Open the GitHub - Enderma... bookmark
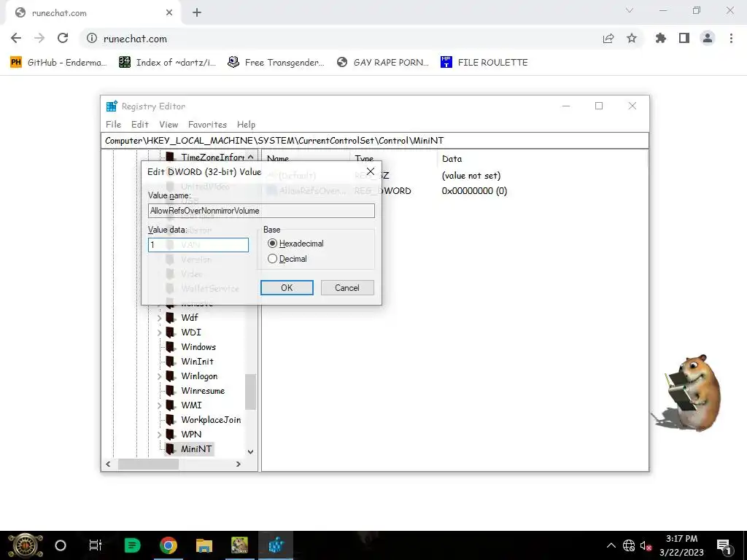The width and height of the screenshot is (747, 560). coord(58,63)
